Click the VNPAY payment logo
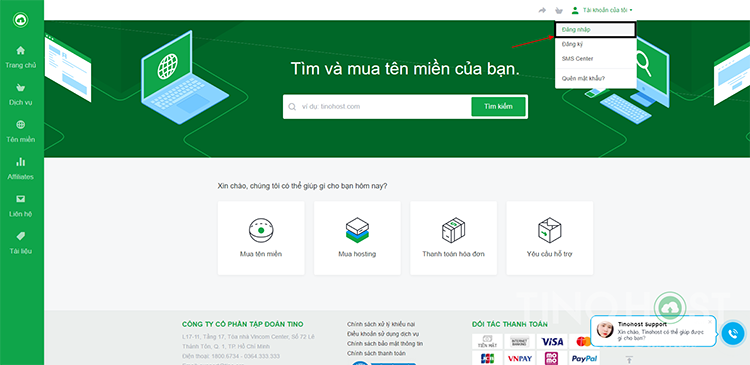Image resolution: width=750 pixels, height=365 pixels. (519, 358)
